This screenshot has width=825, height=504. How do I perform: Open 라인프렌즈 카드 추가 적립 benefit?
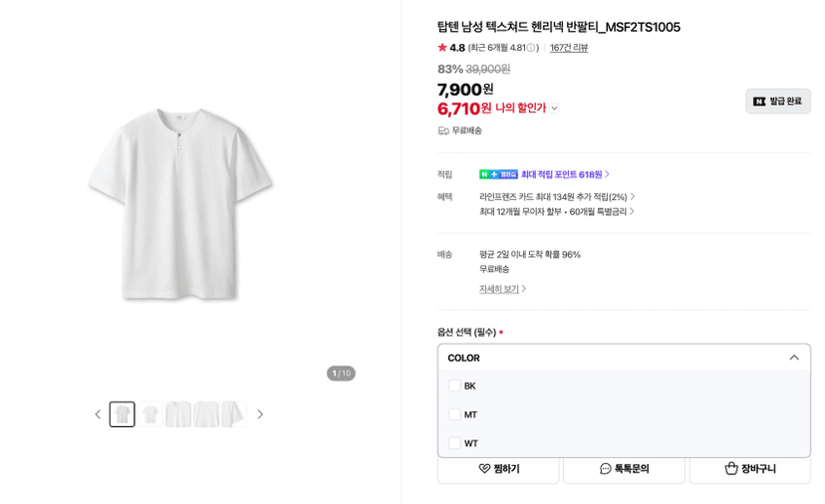557,197
